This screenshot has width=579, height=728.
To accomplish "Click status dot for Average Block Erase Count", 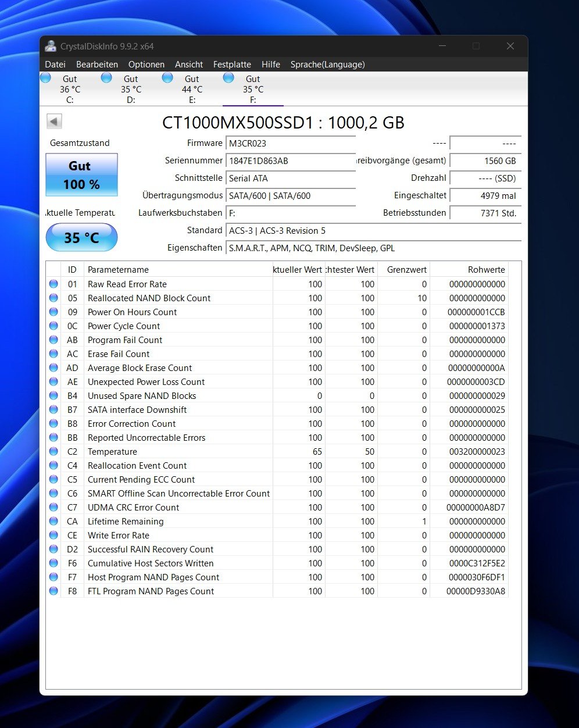I will [x=54, y=367].
